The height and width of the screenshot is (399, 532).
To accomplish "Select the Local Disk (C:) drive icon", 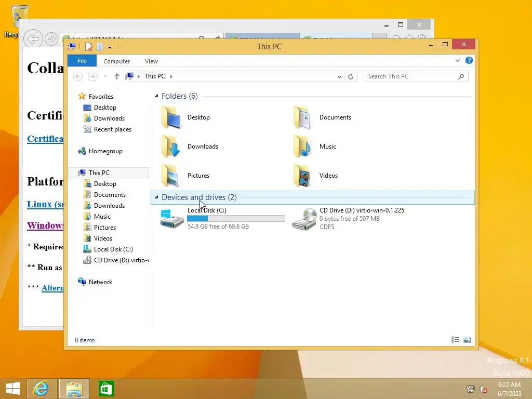I will tap(172, 219).
